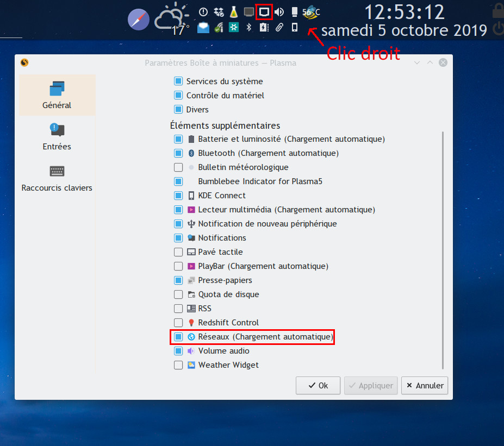Viewport: 504px width, 446px height.
Task: Open the Bluetooth tray icon
Action: coord(249,27)
